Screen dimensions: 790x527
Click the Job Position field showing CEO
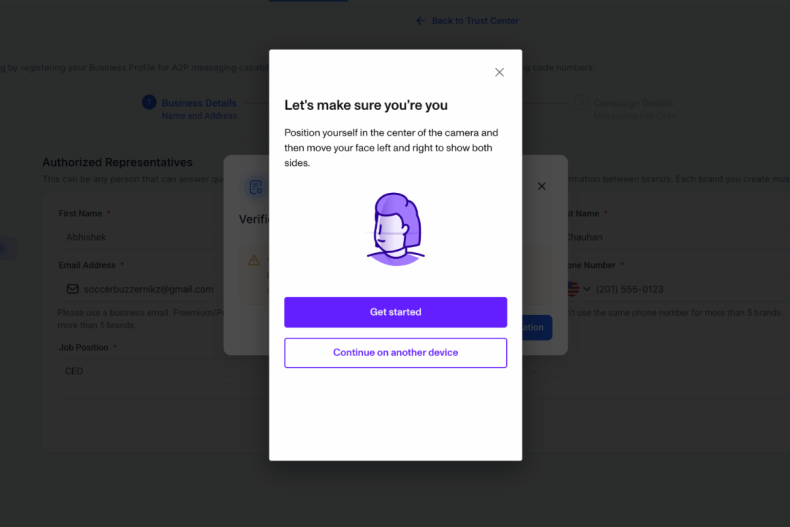[163, 371]
